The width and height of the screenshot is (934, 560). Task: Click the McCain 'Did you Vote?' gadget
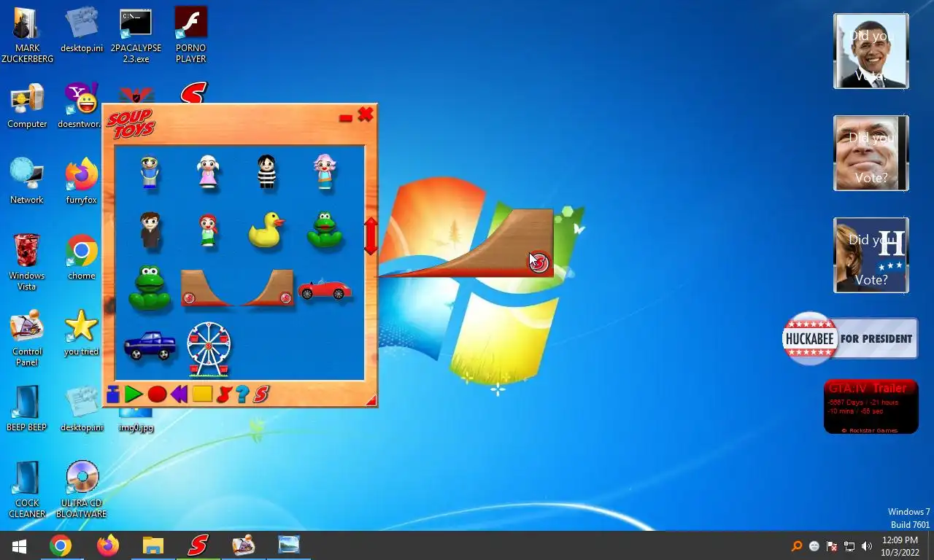[871, 153]
